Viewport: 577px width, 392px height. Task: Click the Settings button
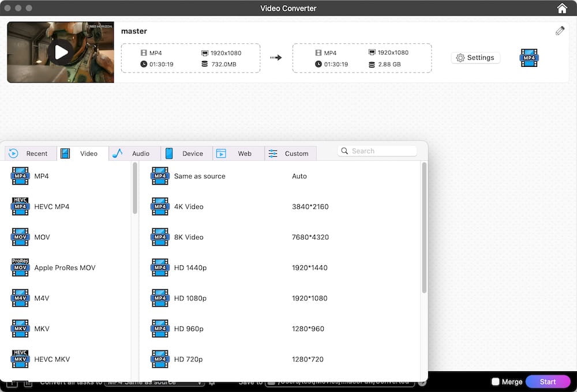tap(475, 58)
